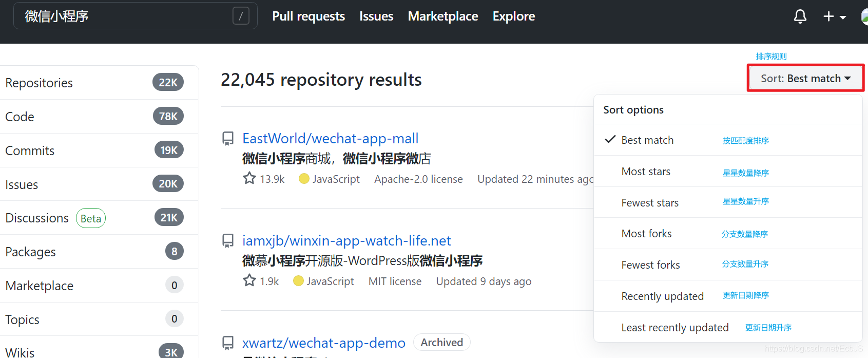The image size is (868, 358).
Task: Open Explore in top navigation
Action: [x=514, y=16]
